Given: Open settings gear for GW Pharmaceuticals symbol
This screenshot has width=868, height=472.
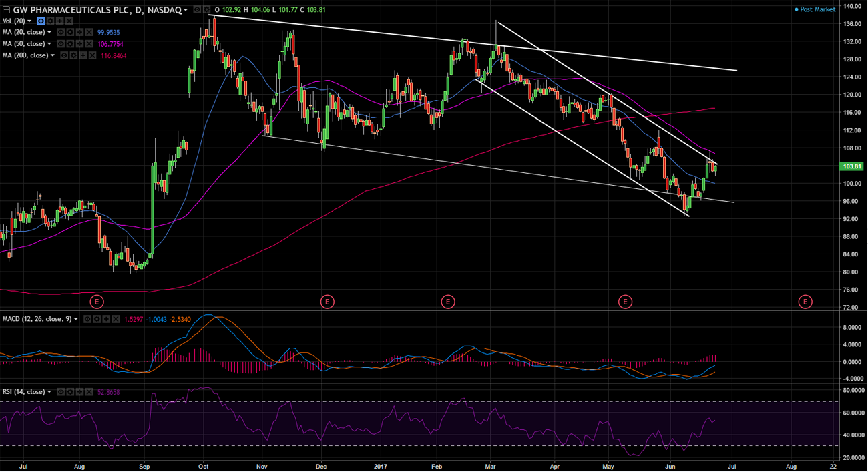Looking at the screenshot, I should (x=206, y=10).
